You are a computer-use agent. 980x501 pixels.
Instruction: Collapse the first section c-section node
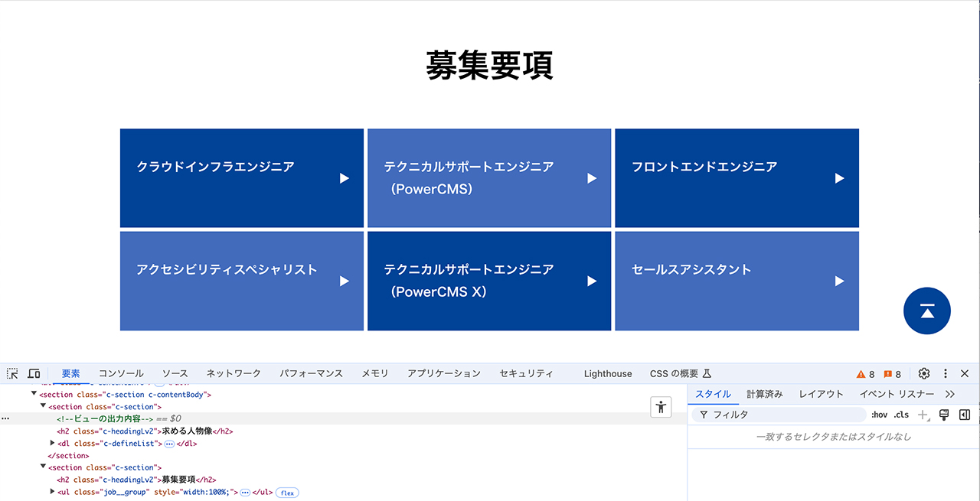43,406
